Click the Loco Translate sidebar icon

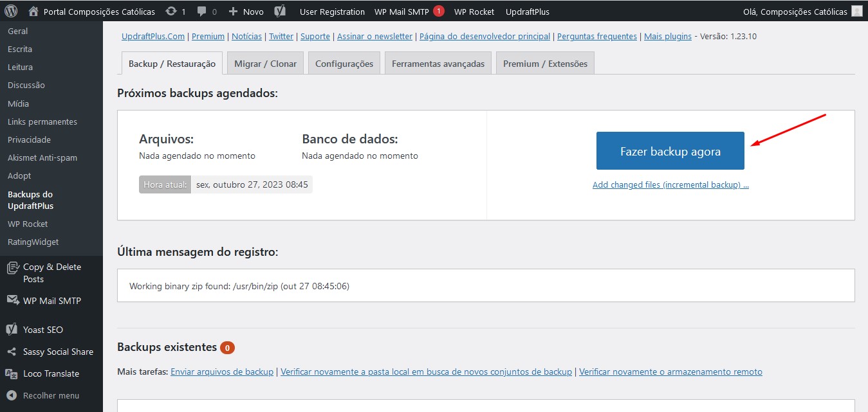click(13, 373)
